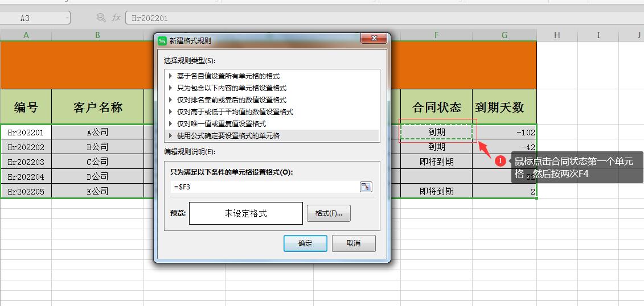The image size is (644, 306).
Task: Cancel the dialog with 取消
Action: point(354,243)
